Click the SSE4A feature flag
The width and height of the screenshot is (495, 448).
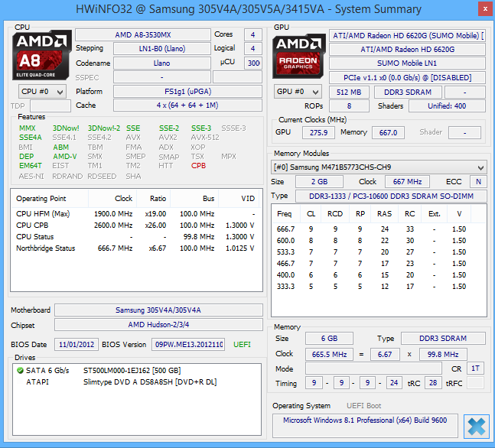(31, 138)
